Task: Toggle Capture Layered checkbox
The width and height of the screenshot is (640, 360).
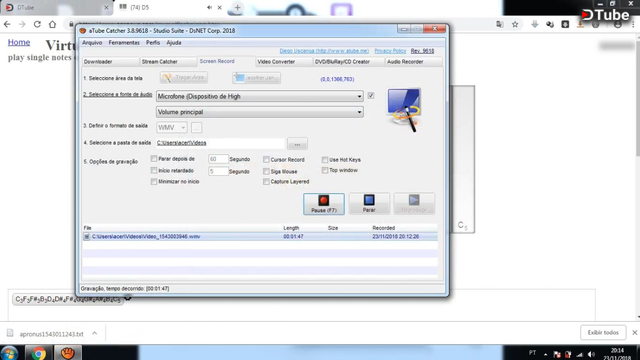Action: [x=266, y=182]
